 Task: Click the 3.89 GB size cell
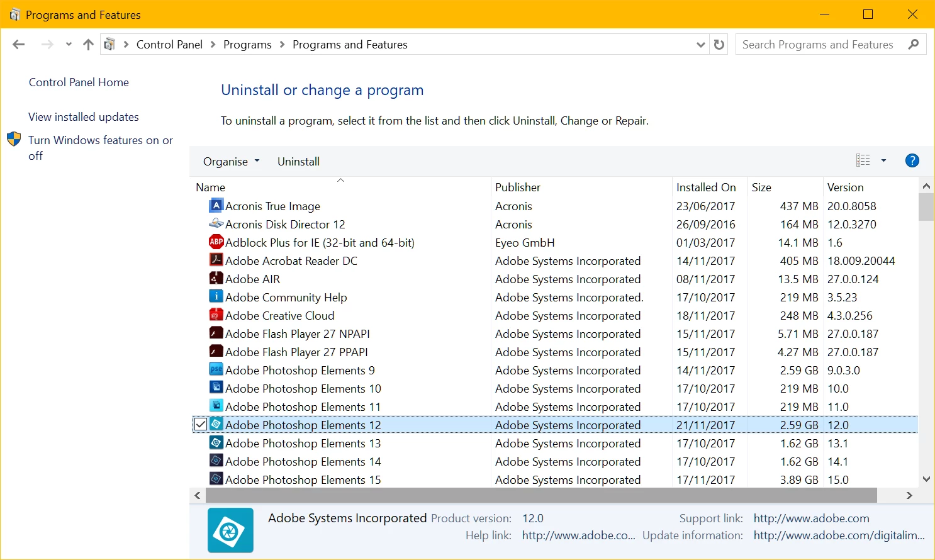pyautogui.click(x=799, y=479)
